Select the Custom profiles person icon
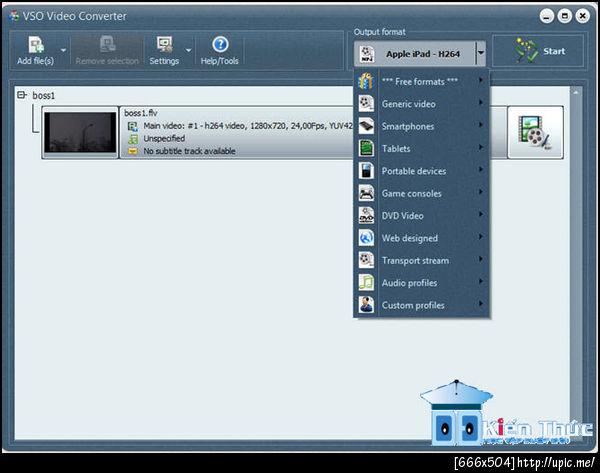 click(x=366, y=305)
